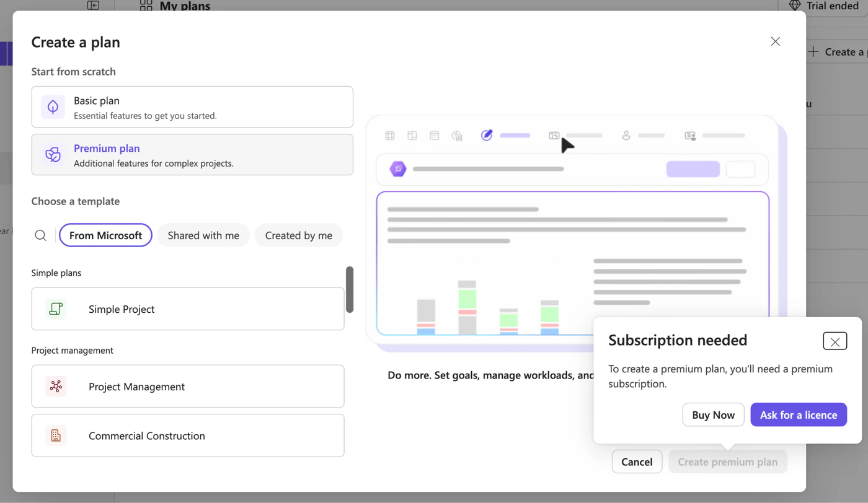This screenshot has width=868, height=503.
Task: Click the Premium plan leaves icon
Action: pyautogui.click(x=53, y=155)
